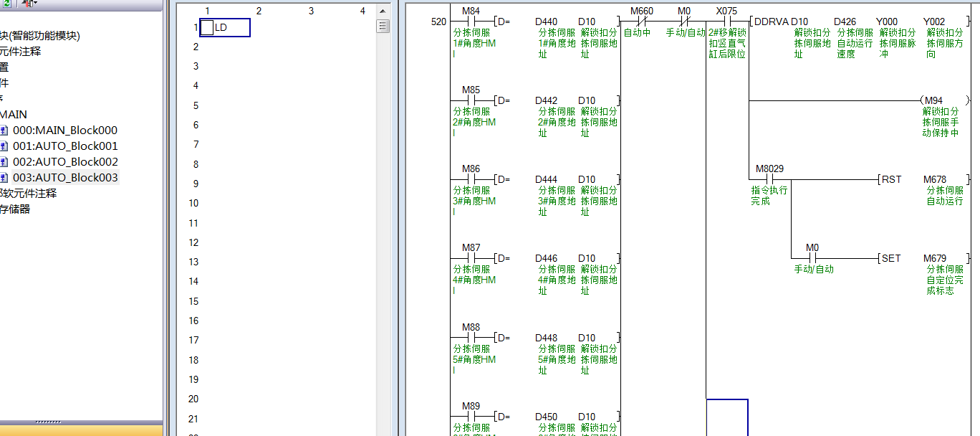Click the LD instruction cell in row 1
The width and height of the screenshot is (980, 436).
click(x=225, y=28)
